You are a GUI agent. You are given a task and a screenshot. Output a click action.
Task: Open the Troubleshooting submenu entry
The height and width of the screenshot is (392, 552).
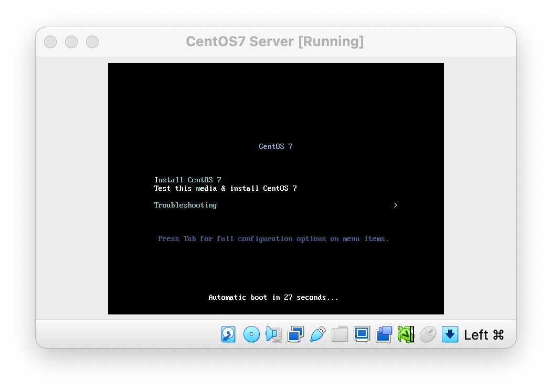click(186, 205)
